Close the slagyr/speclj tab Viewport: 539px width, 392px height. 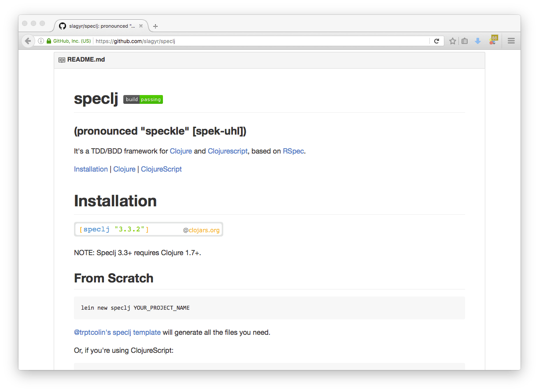tap(141, 26)
